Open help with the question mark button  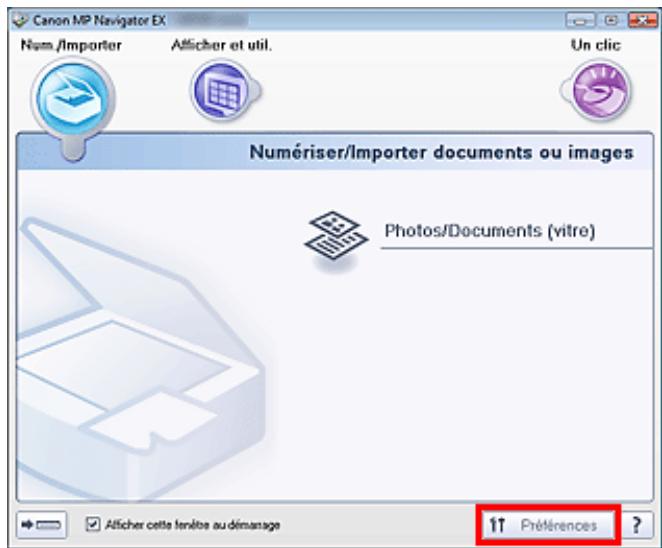pyautogui.click(x=637, y=525)
